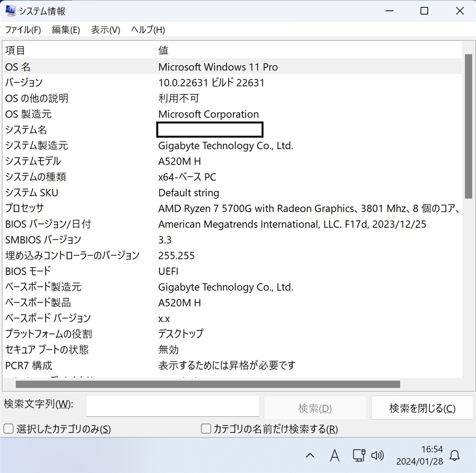Select the SMBIOS バージョン row label
476x473 pixels.
(x=43, y=240)
